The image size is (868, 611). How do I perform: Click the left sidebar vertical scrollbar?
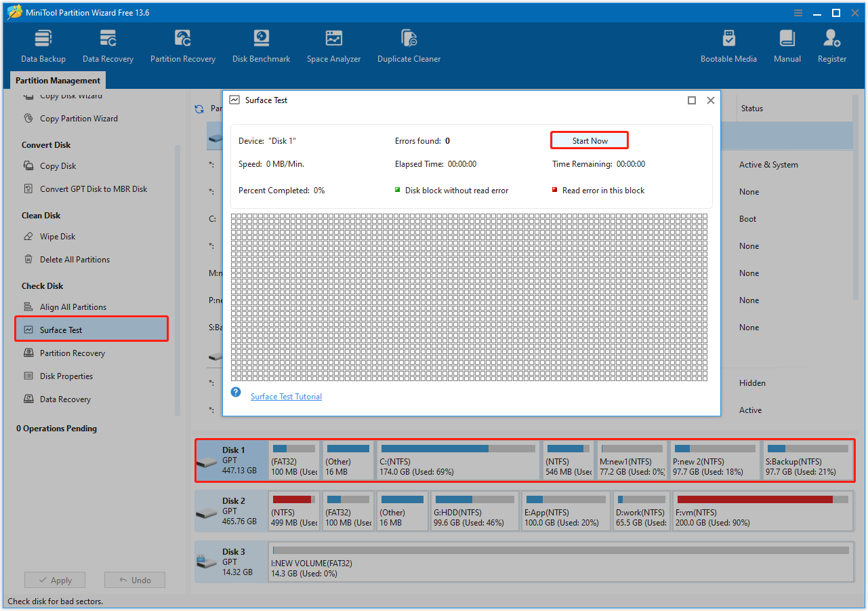[178, 279]
